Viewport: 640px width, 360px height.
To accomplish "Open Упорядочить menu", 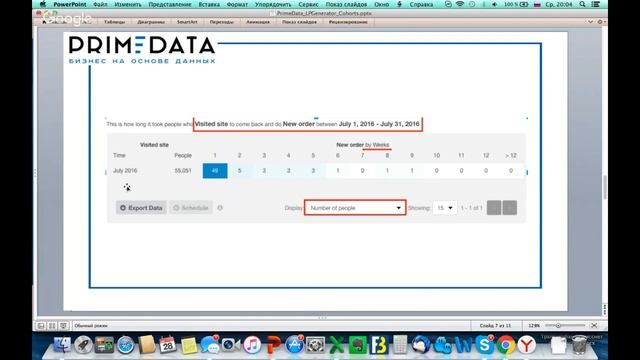I will point(273,4).
